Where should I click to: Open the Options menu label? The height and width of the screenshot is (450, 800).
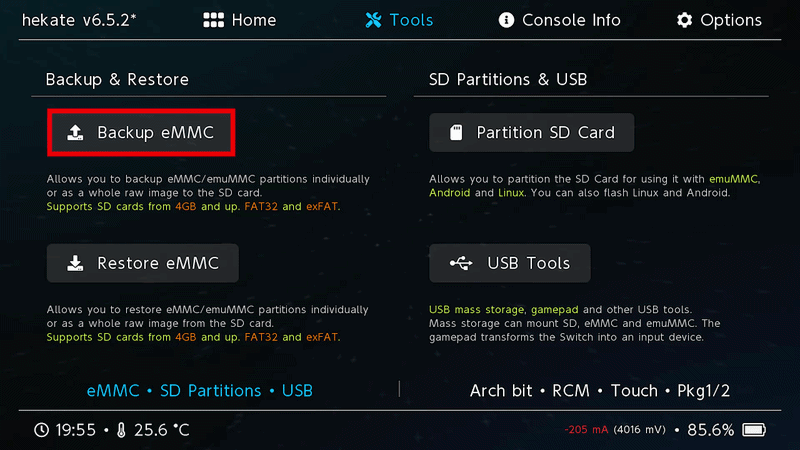pyautogui.click(x=730, y=20)
